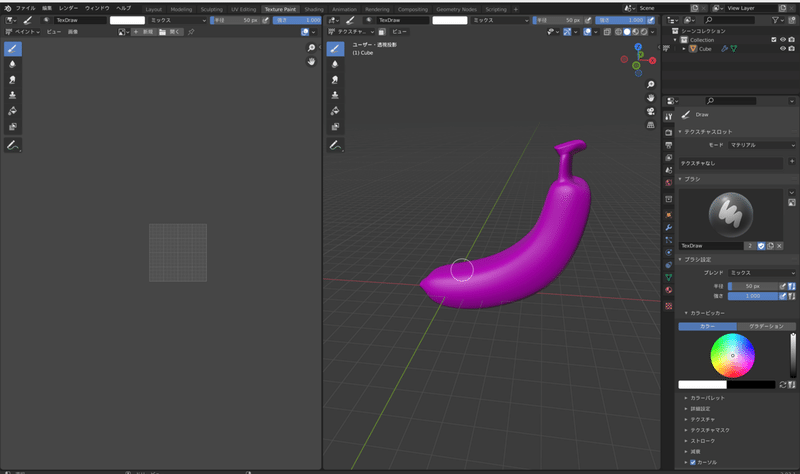Open the Material properties tab
This screenshot has height=474, width=800.
tap(668, 290)
